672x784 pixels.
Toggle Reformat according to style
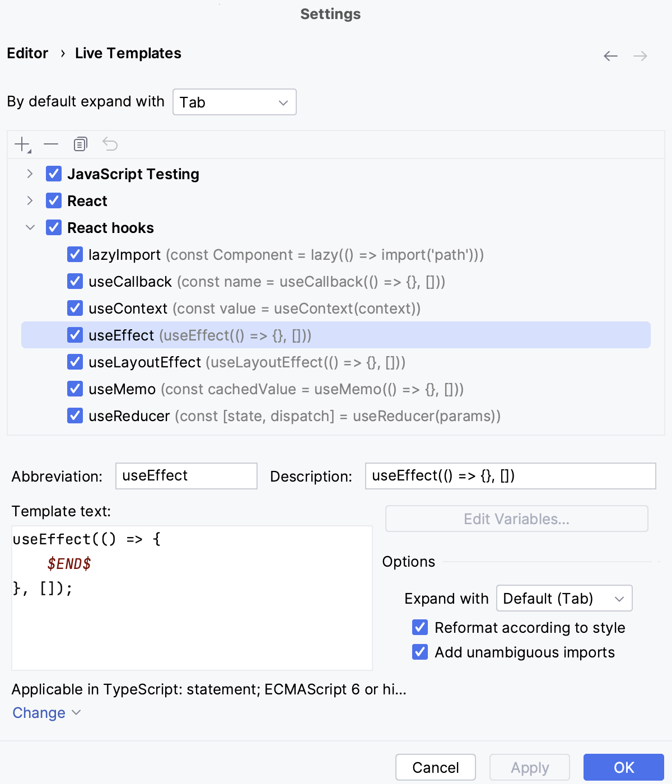(x=420, y=627)
